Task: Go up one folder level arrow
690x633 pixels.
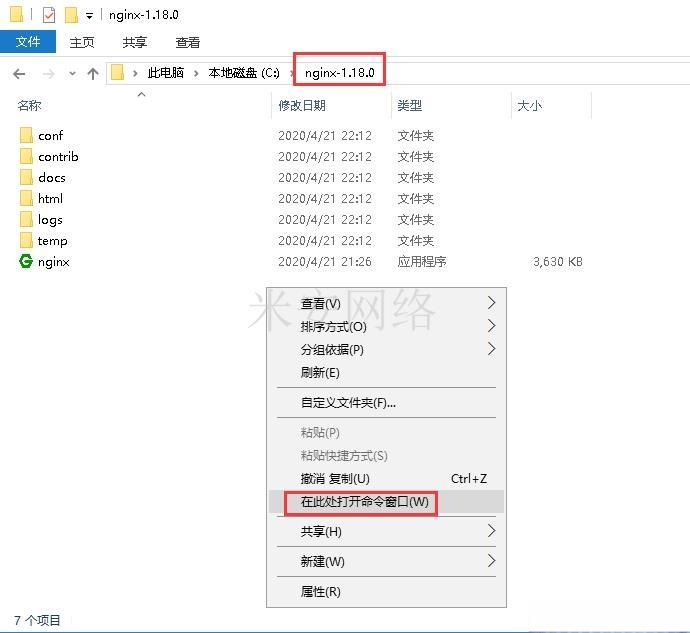Action: click(92, 74)
